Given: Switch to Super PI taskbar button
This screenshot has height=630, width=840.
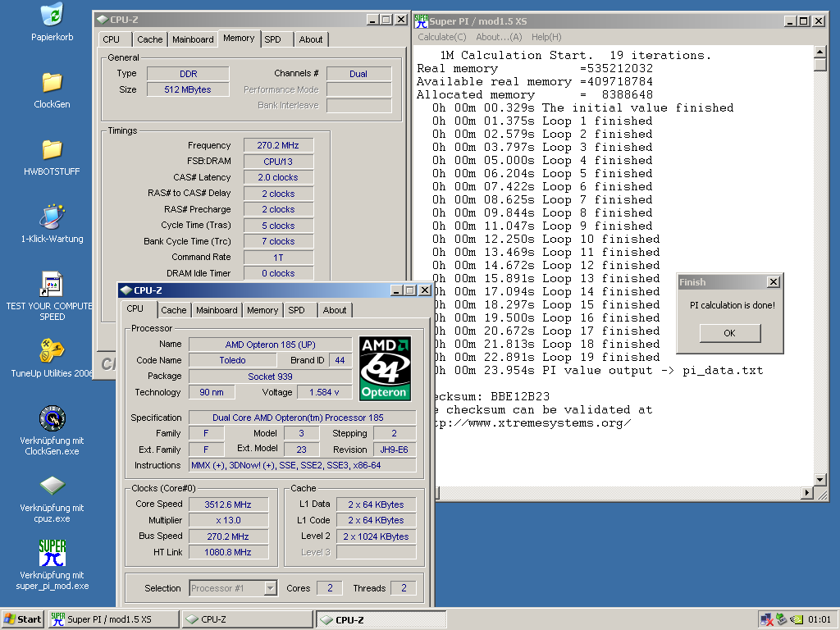Looking at the screenshot, I should pyautogui.click(x=113, y=619).
